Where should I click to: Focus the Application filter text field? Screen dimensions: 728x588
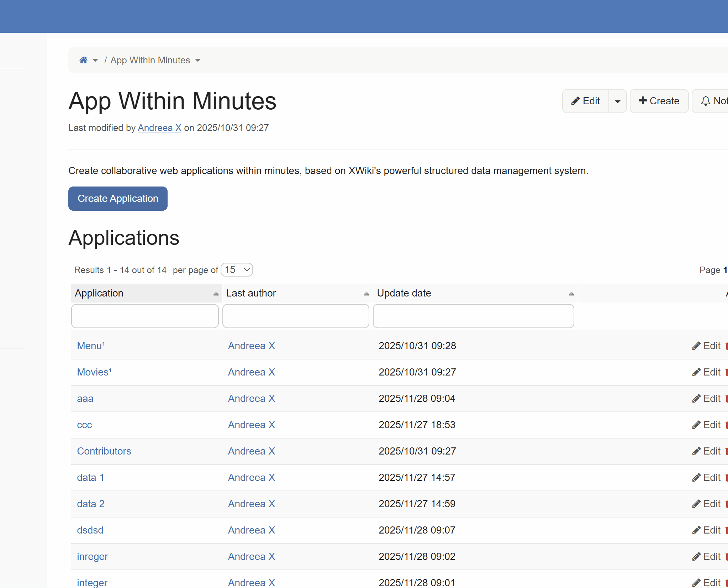click(x=145, y=316)
